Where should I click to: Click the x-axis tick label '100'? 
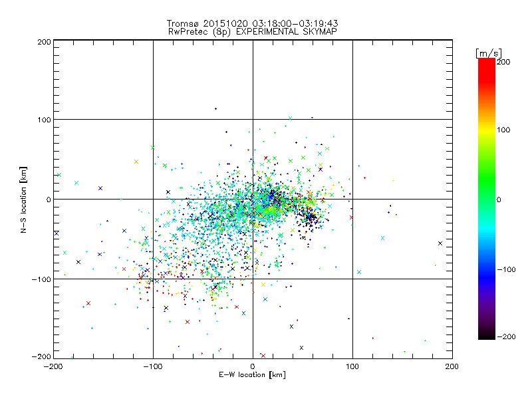[352, 367]
